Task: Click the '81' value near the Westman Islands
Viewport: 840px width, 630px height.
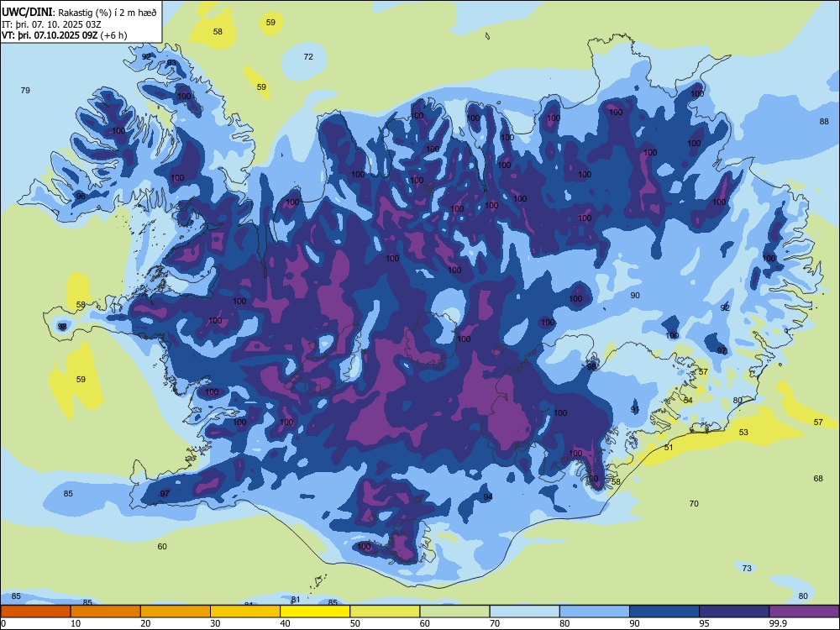Action: coord(295,600)
